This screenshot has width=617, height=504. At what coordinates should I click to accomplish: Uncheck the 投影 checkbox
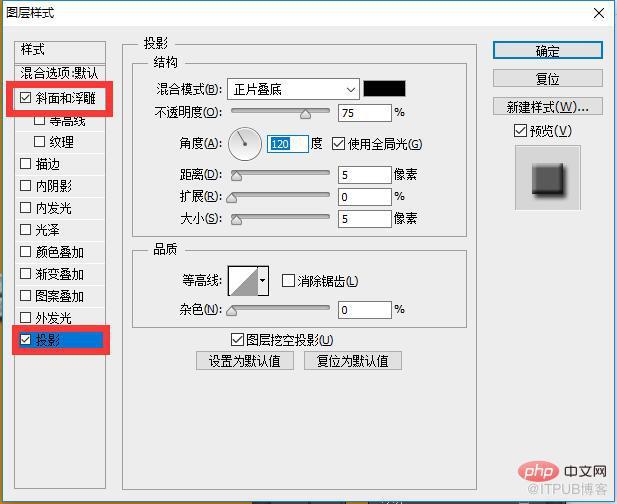[x=26, y=340]
